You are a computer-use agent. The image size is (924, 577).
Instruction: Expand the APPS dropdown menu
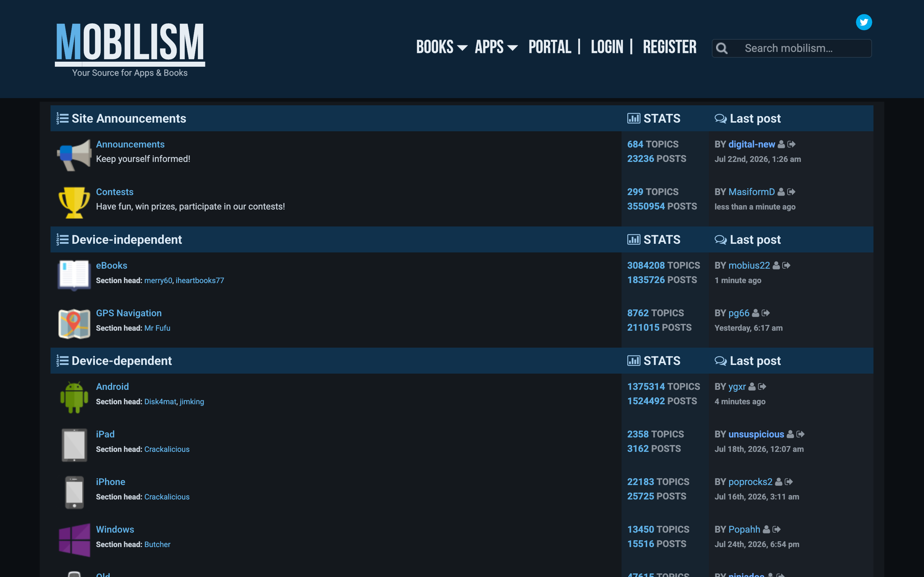[x=496, y=47]
